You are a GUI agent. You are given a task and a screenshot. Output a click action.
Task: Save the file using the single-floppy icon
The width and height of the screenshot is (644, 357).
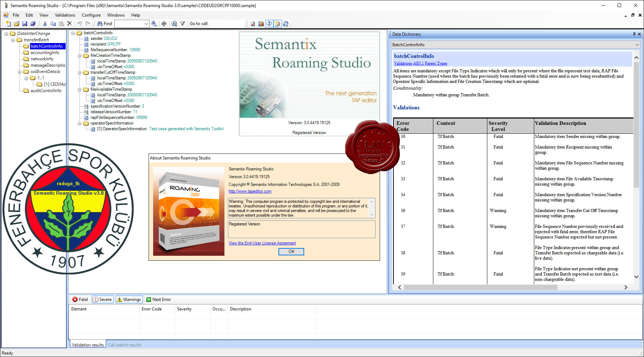click(x=25, y=24)
